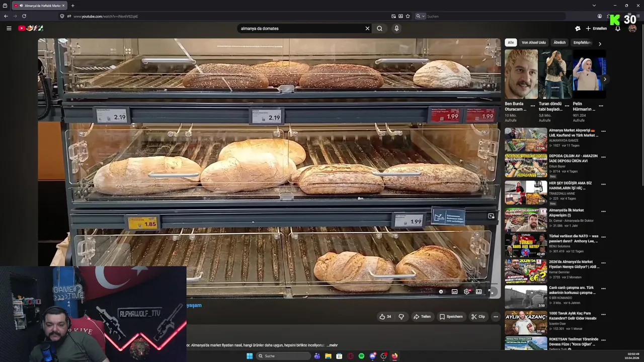The image size is (644, 362).
Task: Expand video description with ...mehr
Action: point(332,345)
